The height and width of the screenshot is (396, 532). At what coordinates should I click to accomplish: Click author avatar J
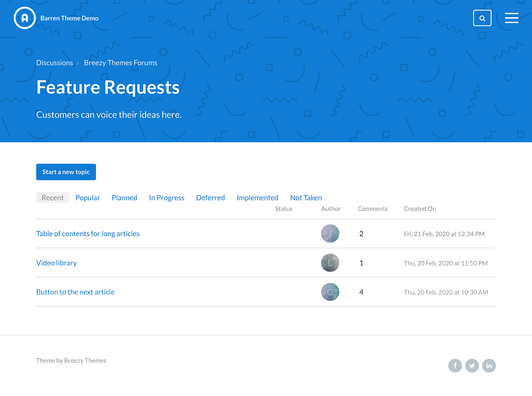(330, 233)
